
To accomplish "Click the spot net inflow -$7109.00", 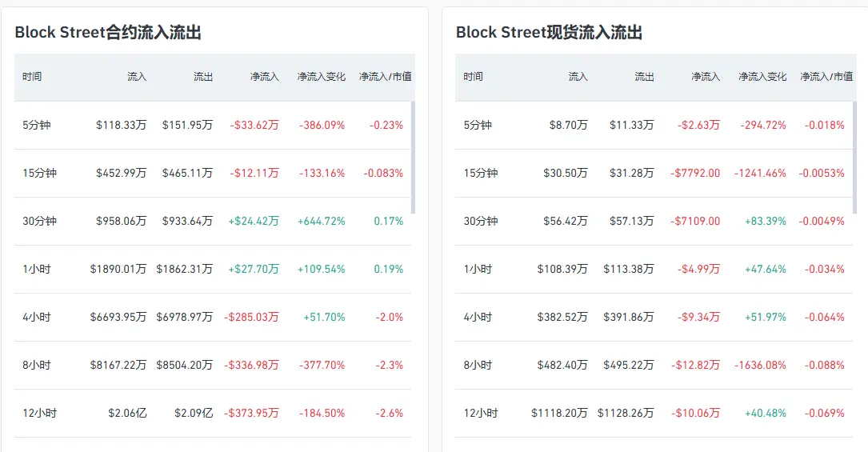I will (695, 222).
